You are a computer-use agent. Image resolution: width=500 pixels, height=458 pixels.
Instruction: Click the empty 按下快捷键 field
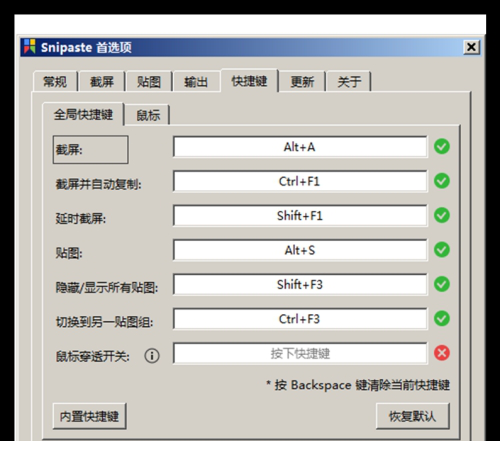[300, 353]
